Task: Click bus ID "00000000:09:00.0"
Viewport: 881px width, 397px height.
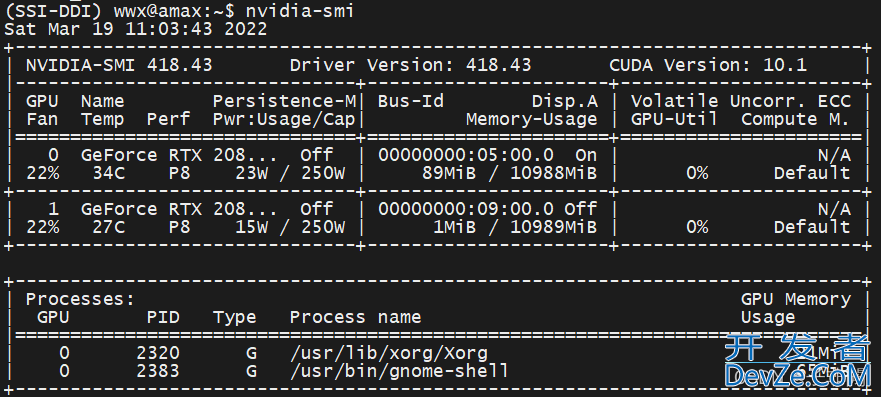Action: pyautogui.click(x=466, y=209)
